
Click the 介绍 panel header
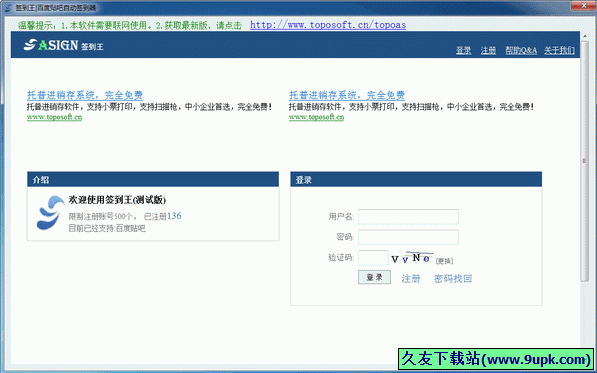[x=153, y=179]
